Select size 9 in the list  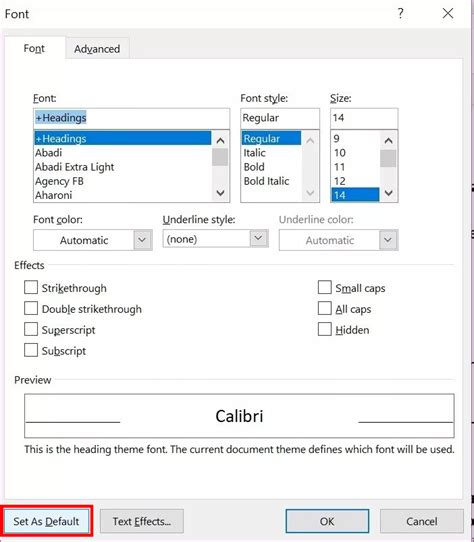click(355, 138)
